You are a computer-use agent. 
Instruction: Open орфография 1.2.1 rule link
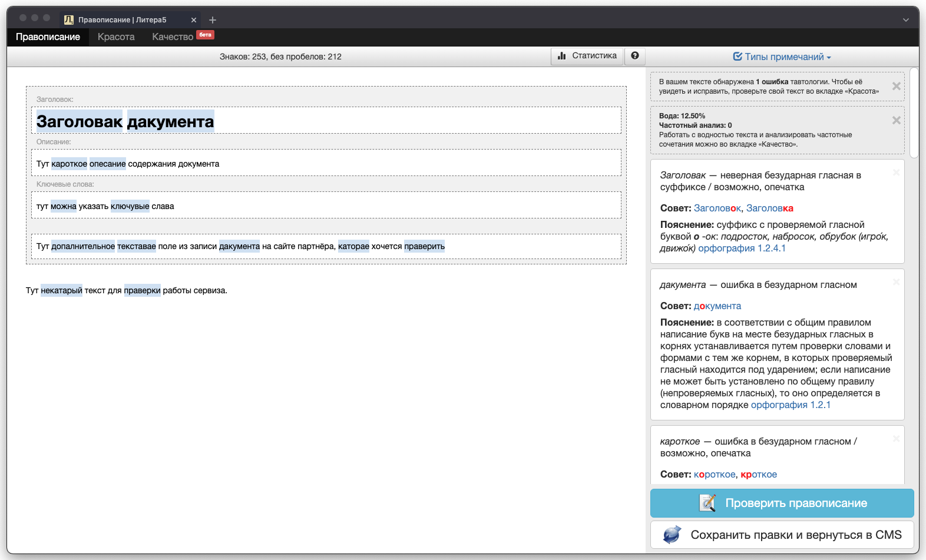coord(791,405)
